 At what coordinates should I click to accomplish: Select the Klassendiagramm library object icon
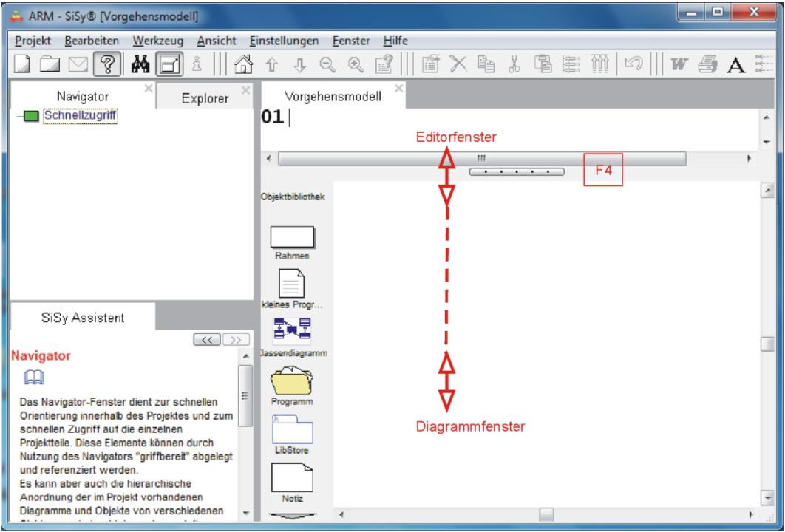(294, 331)
